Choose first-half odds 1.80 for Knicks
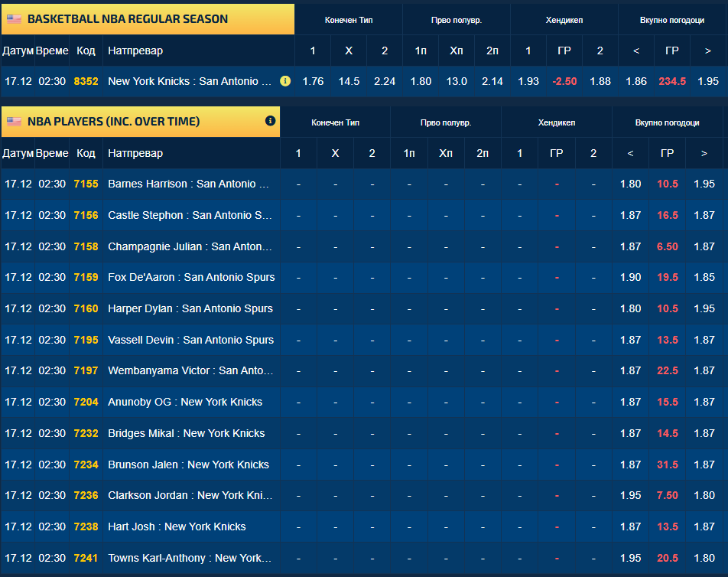728x577 pixels. coord(421,81)
